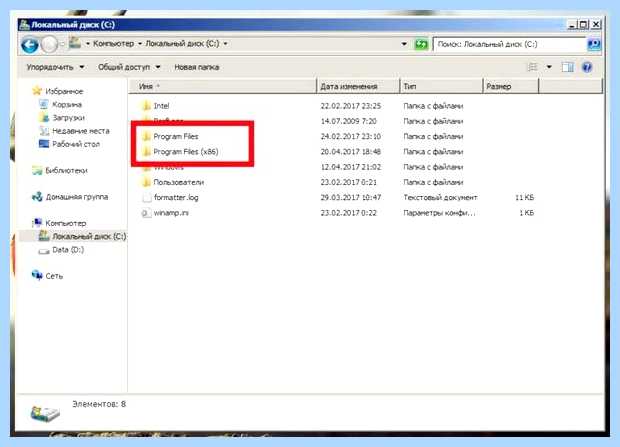Click the Program Files (x86) folder icon

(x=146, y=152)
